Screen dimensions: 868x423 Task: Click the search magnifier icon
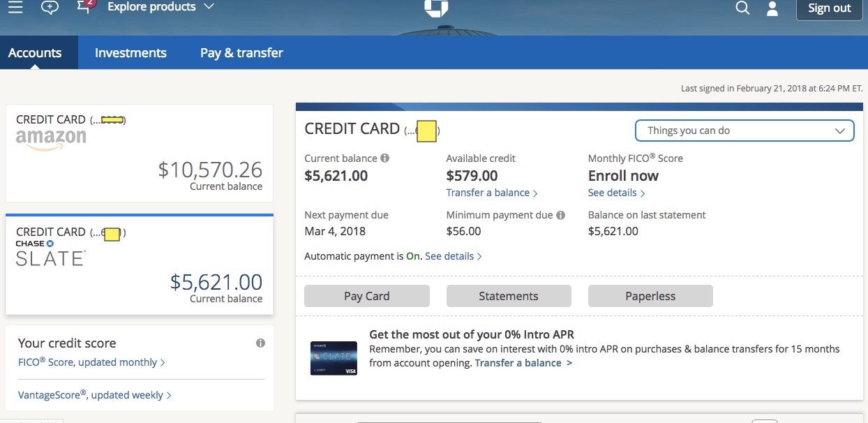point(743,8)
